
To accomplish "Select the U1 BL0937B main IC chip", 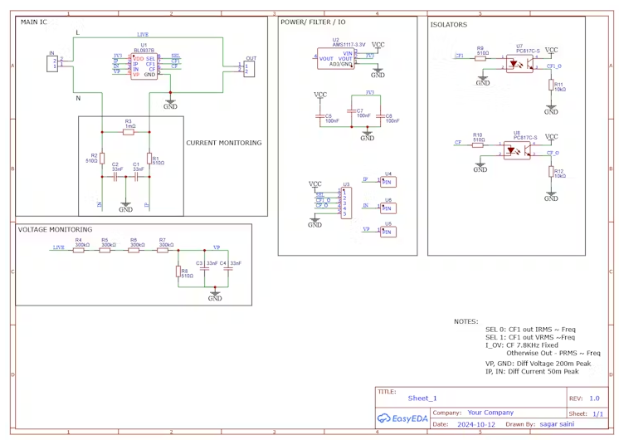I will click(145, 65).
